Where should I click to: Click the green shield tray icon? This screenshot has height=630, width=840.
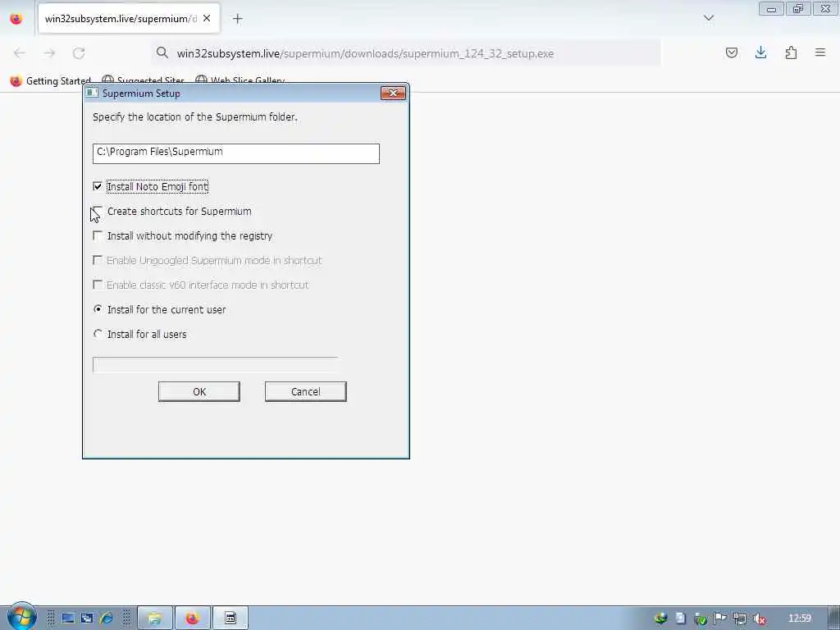point(701,619)
